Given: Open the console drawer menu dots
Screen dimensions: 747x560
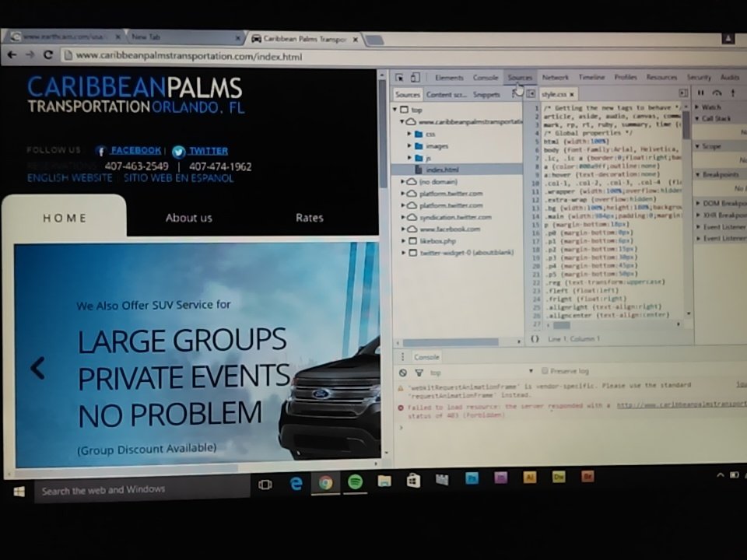Looking at the screenshot, I should pyautogui.click(x=402, y=357).
